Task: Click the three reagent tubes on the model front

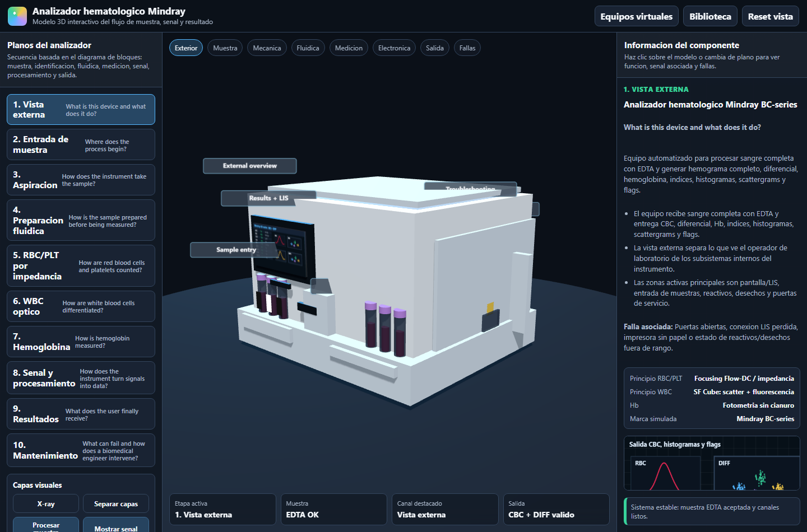Action: coord(386,328)
